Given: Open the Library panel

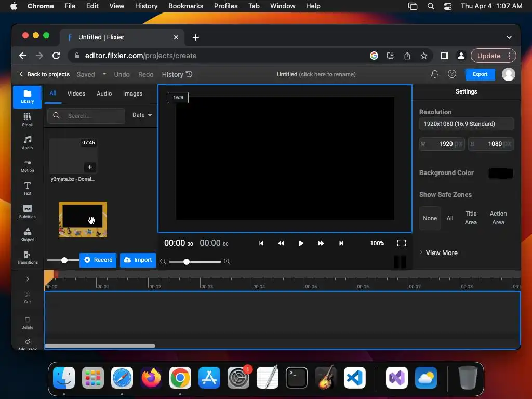Looking at the screenshot, I should [27, 97].
